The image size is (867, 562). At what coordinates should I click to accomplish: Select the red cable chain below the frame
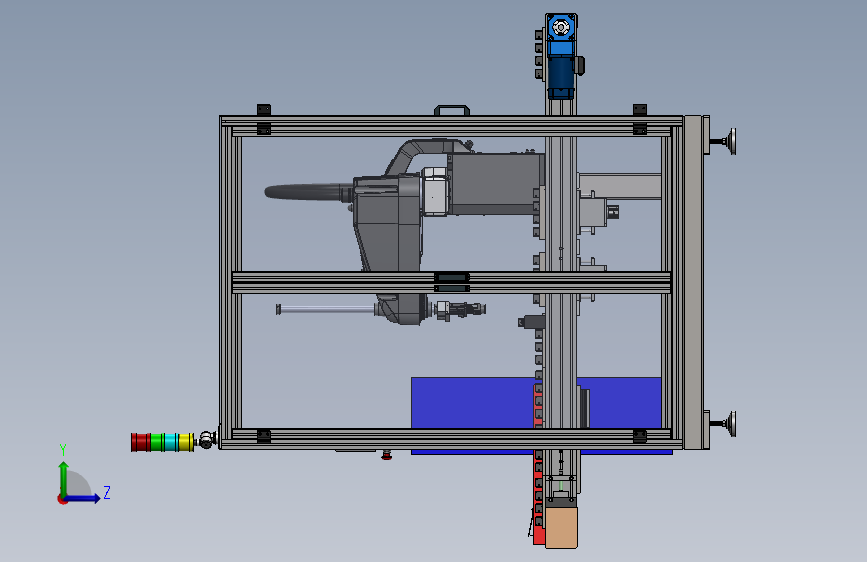538,497
